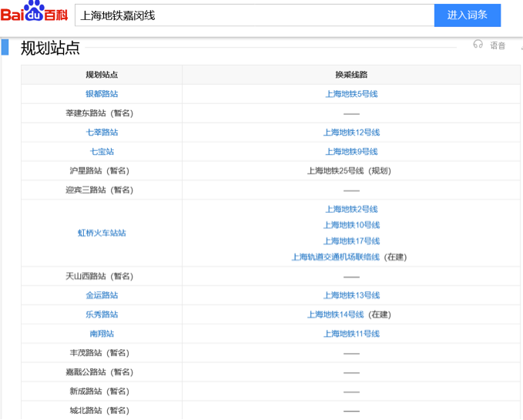Visit the 上海地铁13号线 link

coord(351,295)
